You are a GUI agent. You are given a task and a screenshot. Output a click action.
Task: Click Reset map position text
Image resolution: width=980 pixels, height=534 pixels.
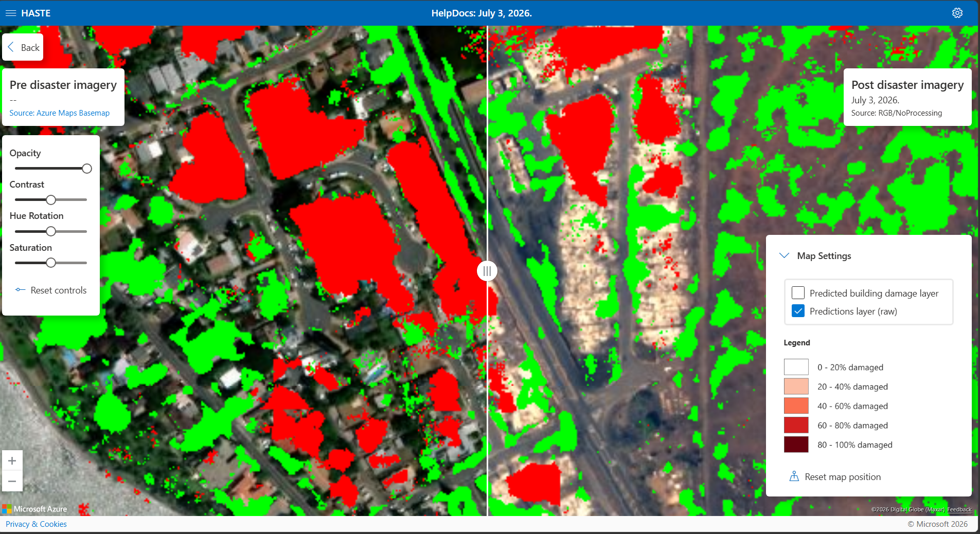pyautogui.click(x=843, y=477)
